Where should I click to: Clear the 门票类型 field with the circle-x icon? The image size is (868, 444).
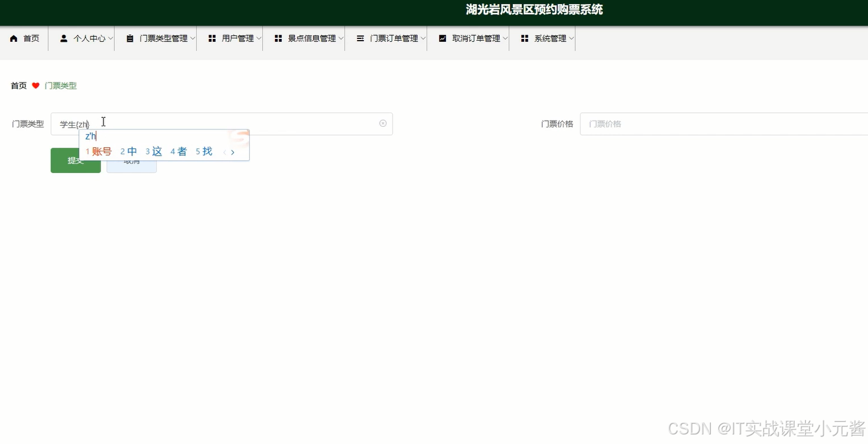[x=383, y=123]
